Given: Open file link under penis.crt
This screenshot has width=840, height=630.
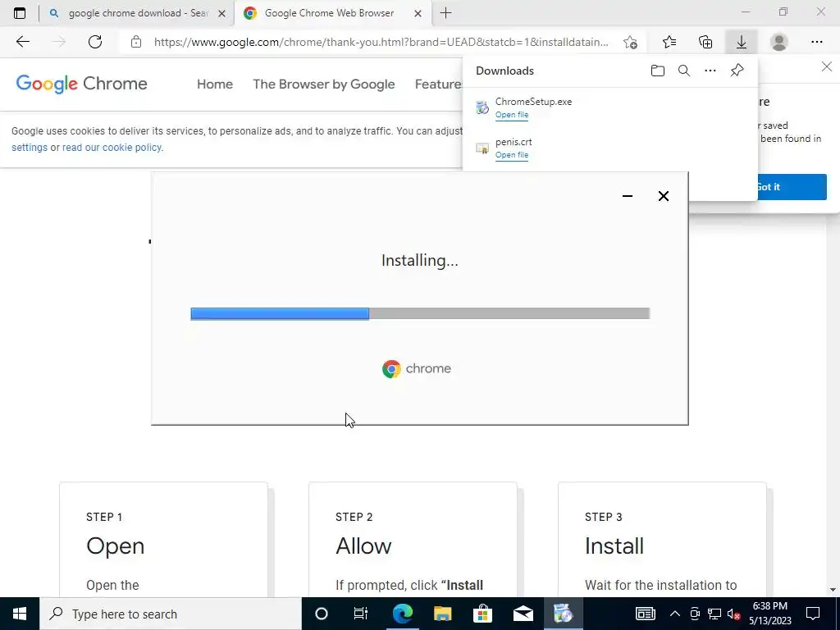Looking at the screenshot, I should 512,155.
